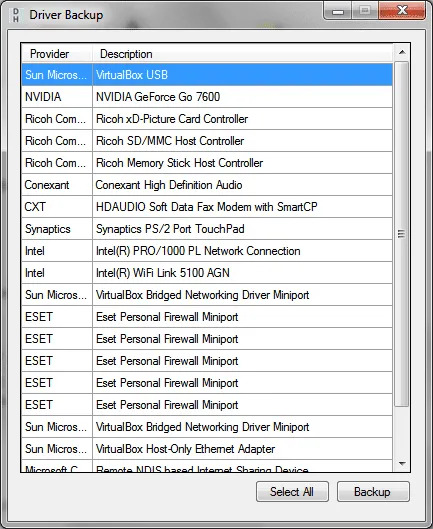Viewport: 433px width, 529px height.
Task: Click the Synaptics provider cell
Action: click(x=57, y=229)
